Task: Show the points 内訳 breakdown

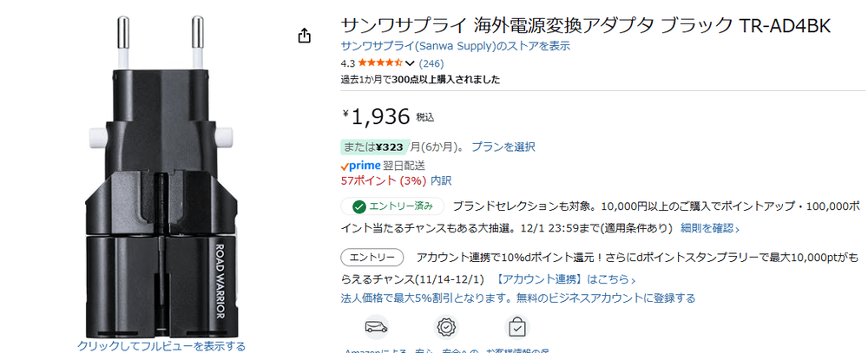Action: (x=441, y=180)
